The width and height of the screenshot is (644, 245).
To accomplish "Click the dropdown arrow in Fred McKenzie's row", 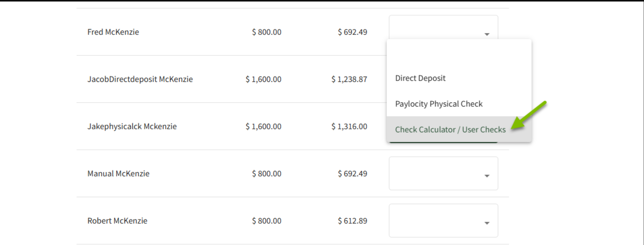I will (x=487, y=34).
